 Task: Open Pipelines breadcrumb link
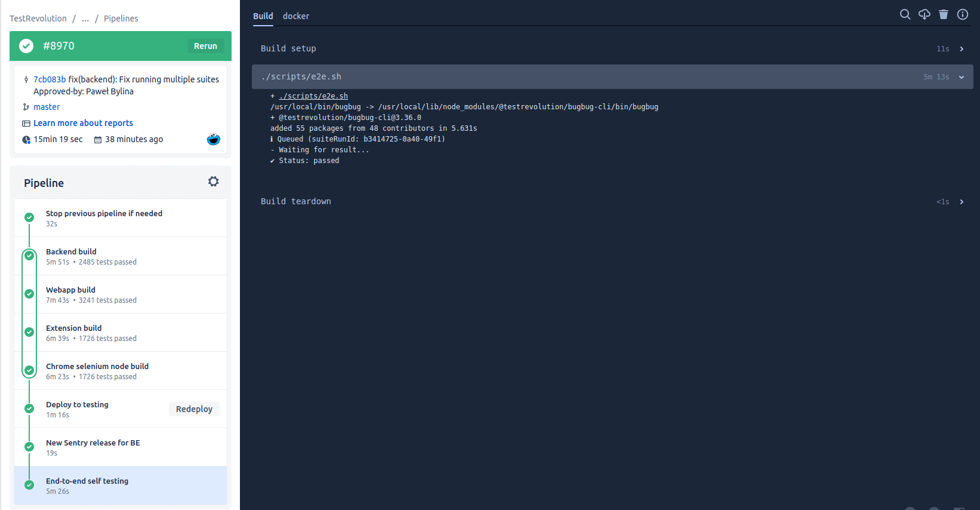point(121,19)
